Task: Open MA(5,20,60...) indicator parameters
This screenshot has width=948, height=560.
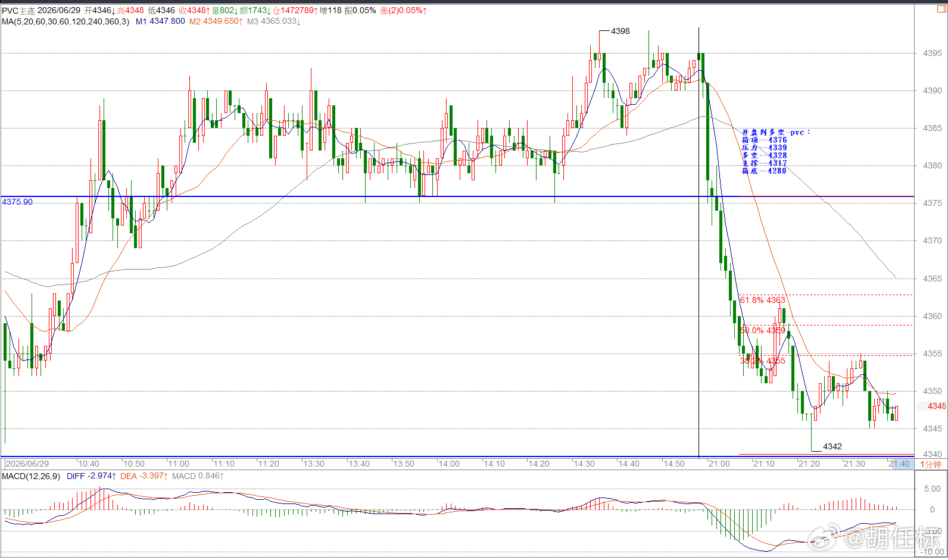Action: point(65,21)
